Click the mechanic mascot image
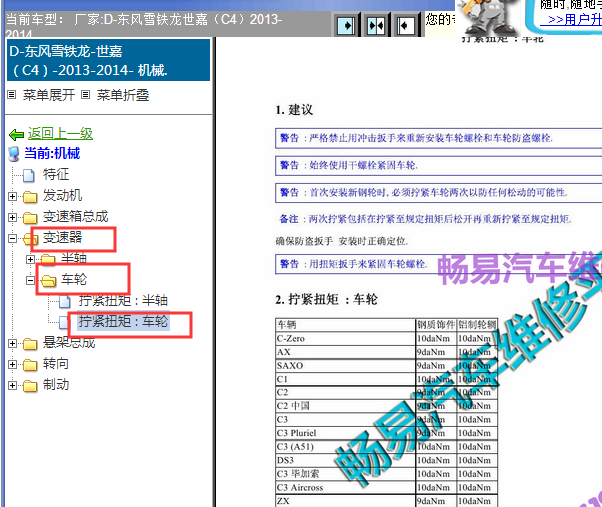Image resolution: width=602 pixels, height=507 pixels. 489,17
